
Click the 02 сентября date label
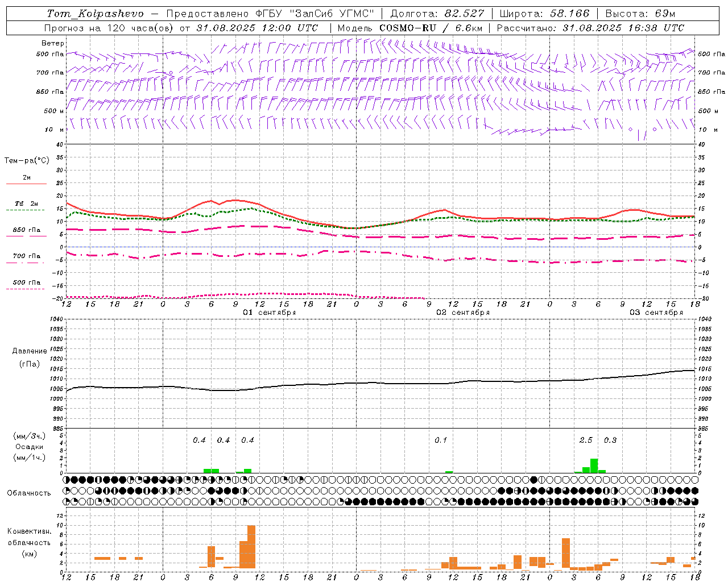click(x=463, y=313)
